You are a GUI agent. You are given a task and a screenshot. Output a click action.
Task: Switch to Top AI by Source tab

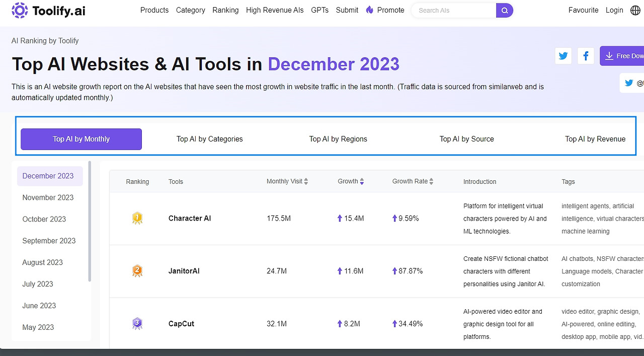click(467, 139)
